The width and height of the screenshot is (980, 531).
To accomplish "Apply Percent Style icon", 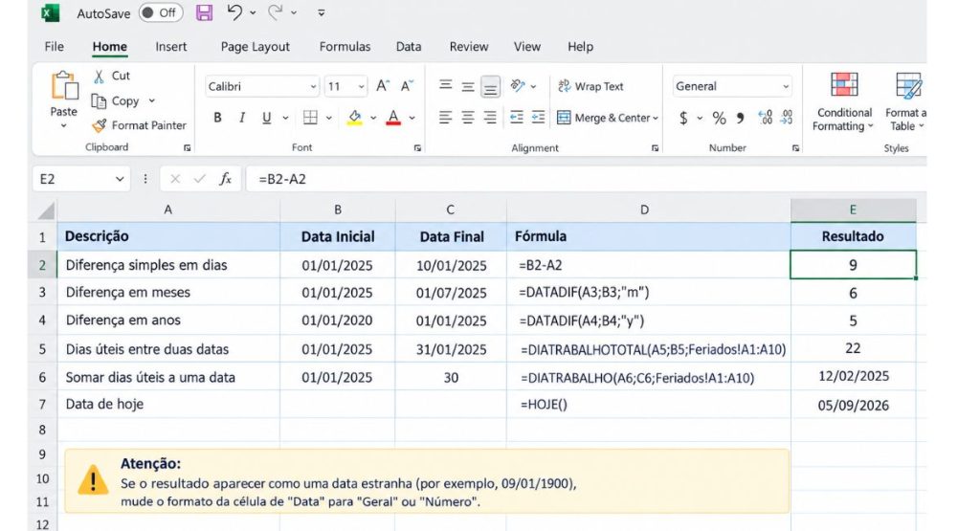I will (720, 118).
